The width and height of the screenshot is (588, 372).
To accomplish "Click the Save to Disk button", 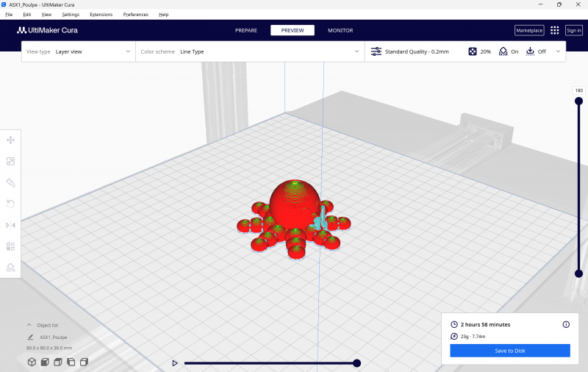I will tap(509, 351).
